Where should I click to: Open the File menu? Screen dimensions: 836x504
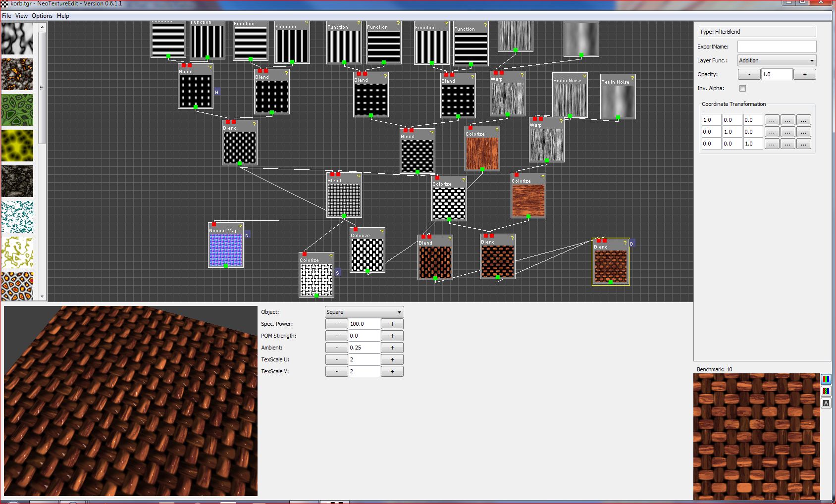point(6,16)
